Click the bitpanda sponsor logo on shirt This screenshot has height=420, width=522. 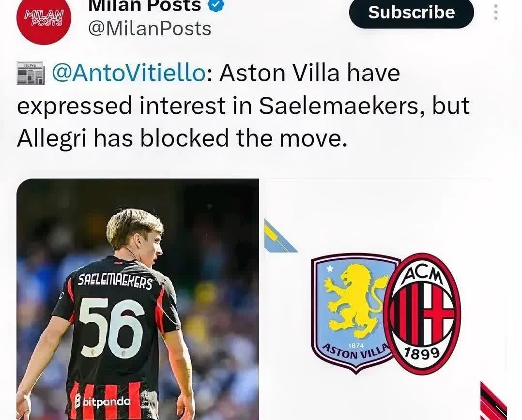tap(102, 401)
